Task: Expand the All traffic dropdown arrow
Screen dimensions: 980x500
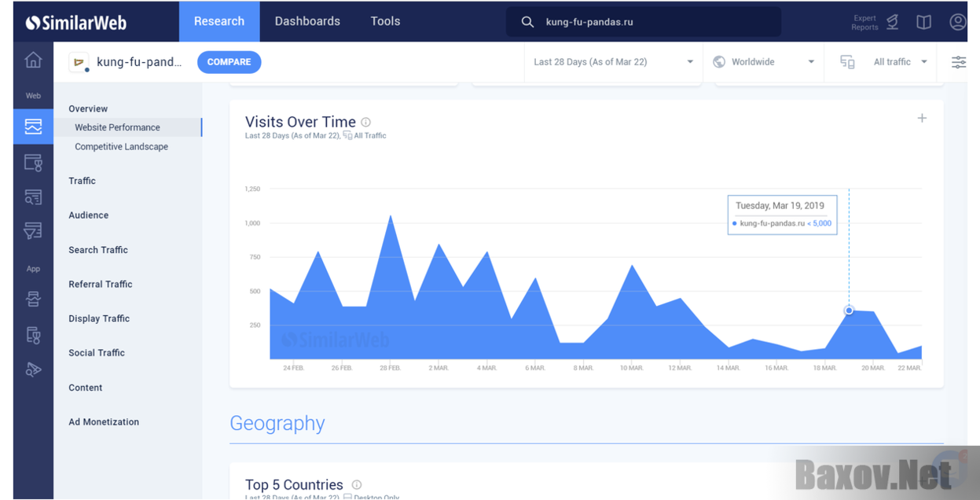Action: pyautogui.click(x=924, y=62)
